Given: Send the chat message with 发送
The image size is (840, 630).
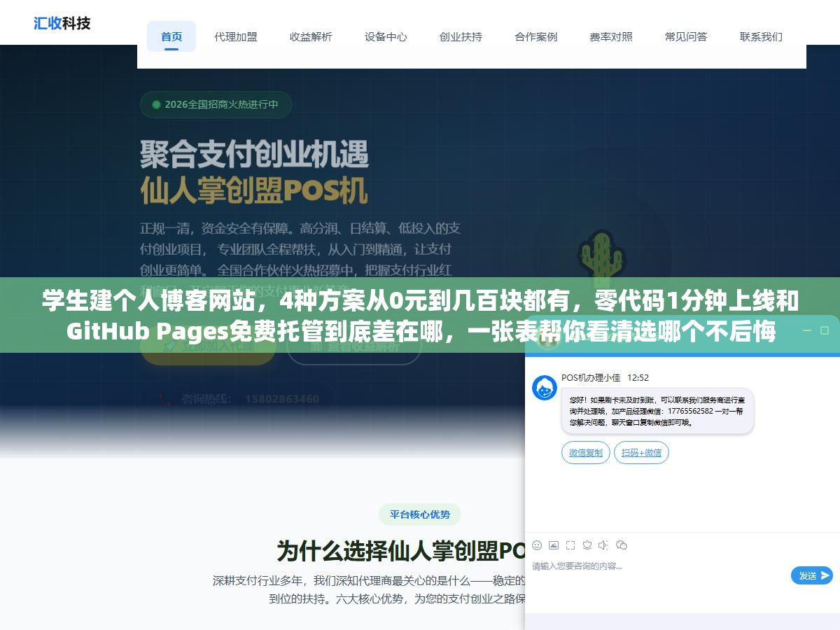Looking at the screenshot, I should 812,575.
